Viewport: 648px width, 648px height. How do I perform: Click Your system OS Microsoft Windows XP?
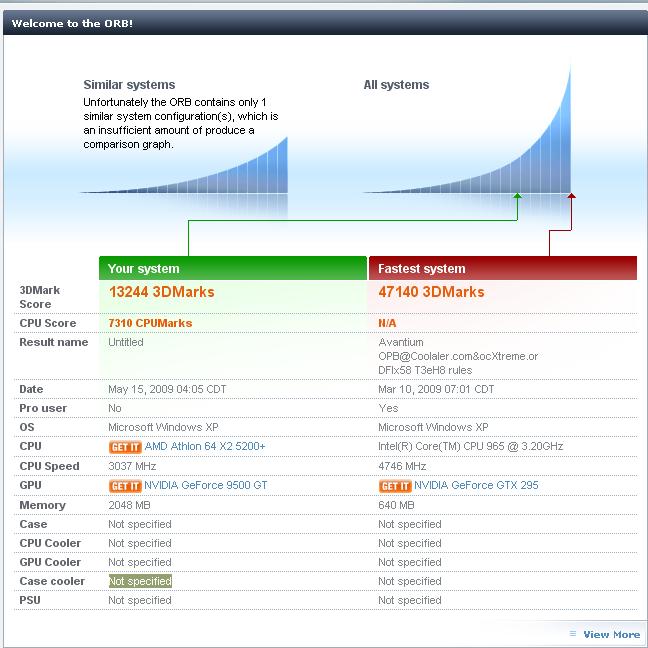pyautogui.click(x=163, y=427)
